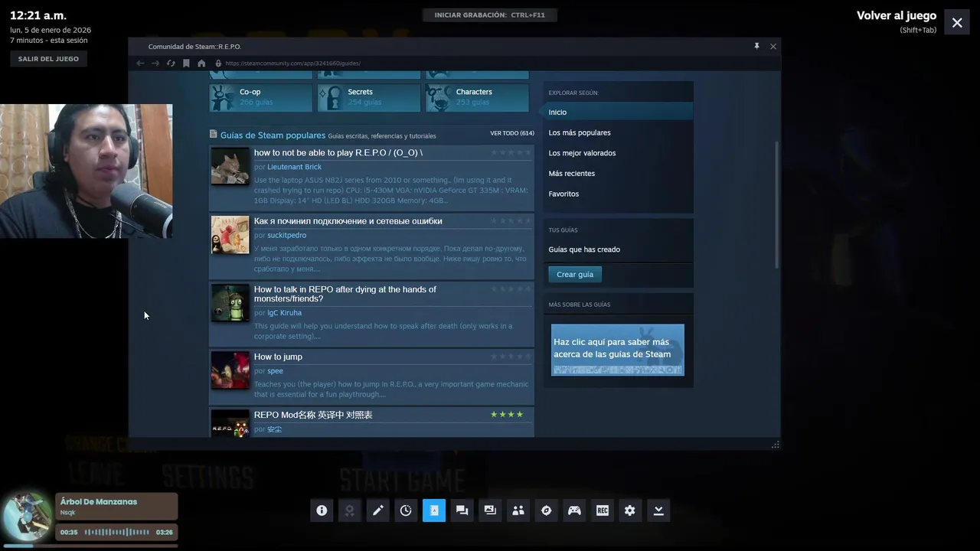Open author suckitpedro's profile

point(286,235)
